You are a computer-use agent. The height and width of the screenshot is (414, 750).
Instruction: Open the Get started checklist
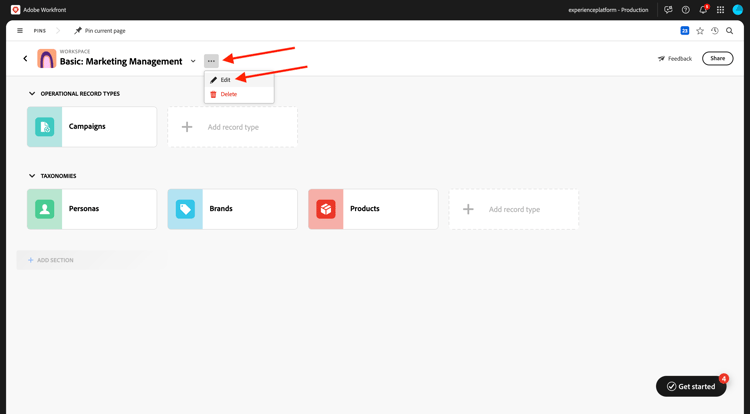click(691, 386)
